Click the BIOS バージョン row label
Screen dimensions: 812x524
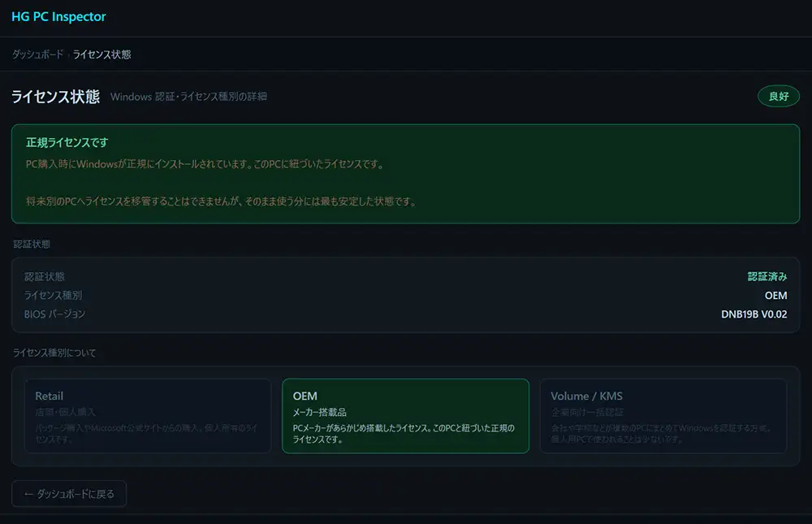click(55, 314)
